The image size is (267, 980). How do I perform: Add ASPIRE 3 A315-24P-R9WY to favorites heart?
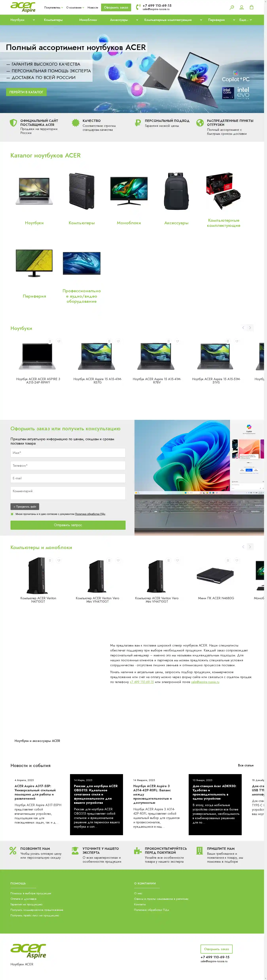pyautogui.click(x=59, y=341)
